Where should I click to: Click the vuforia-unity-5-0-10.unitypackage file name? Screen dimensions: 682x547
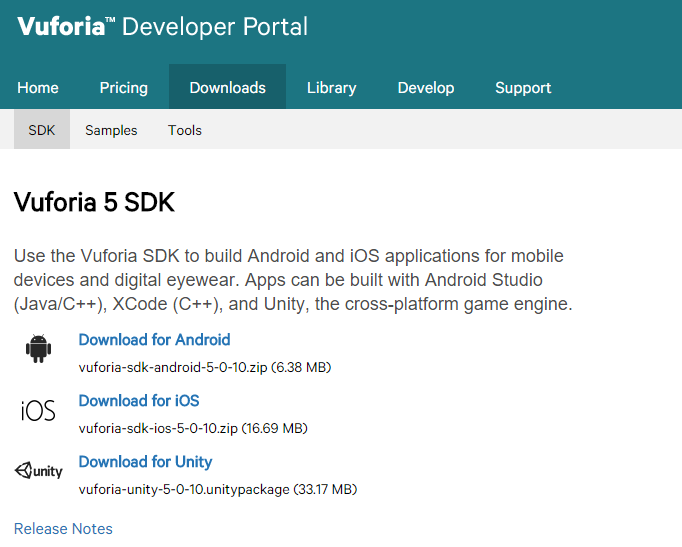pos(184,490)
